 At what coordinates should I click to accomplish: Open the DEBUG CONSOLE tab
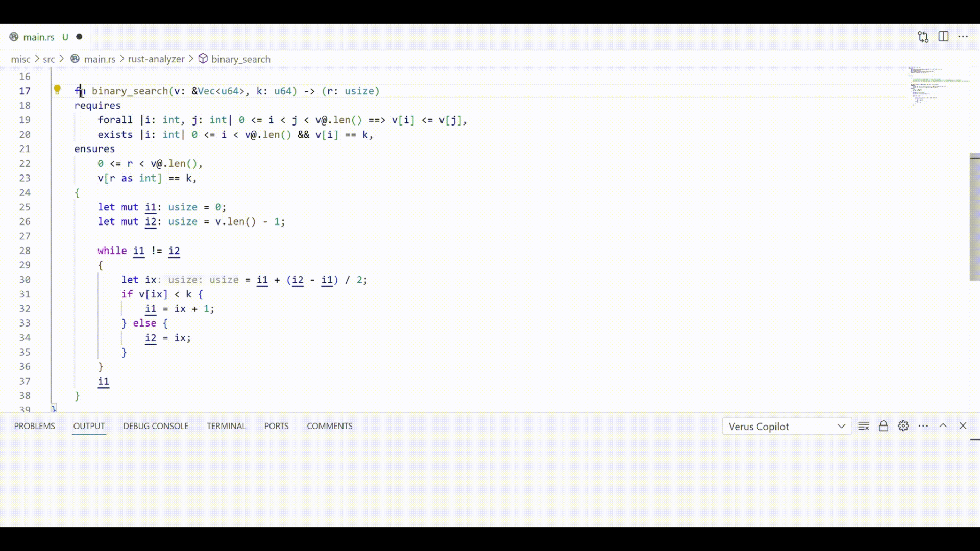point(156,426)
